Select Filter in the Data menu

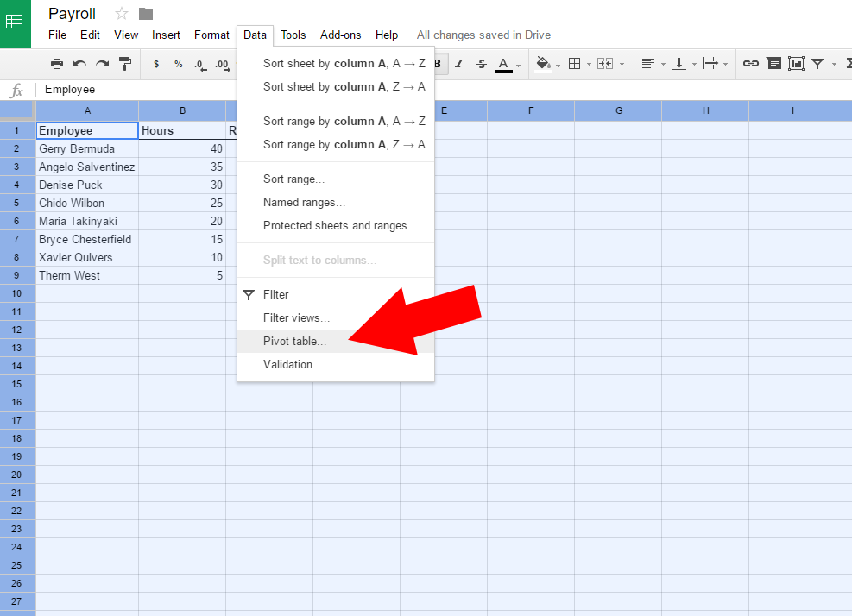[x=336, y=294]
